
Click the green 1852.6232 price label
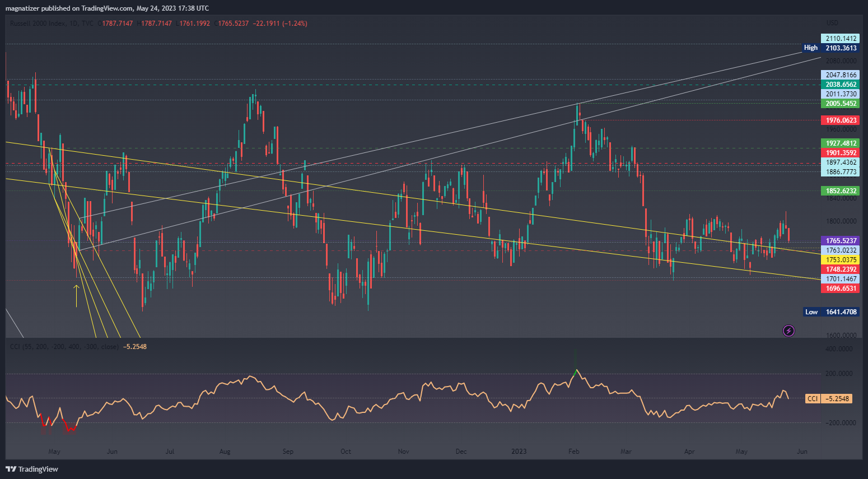click(840, 191)
